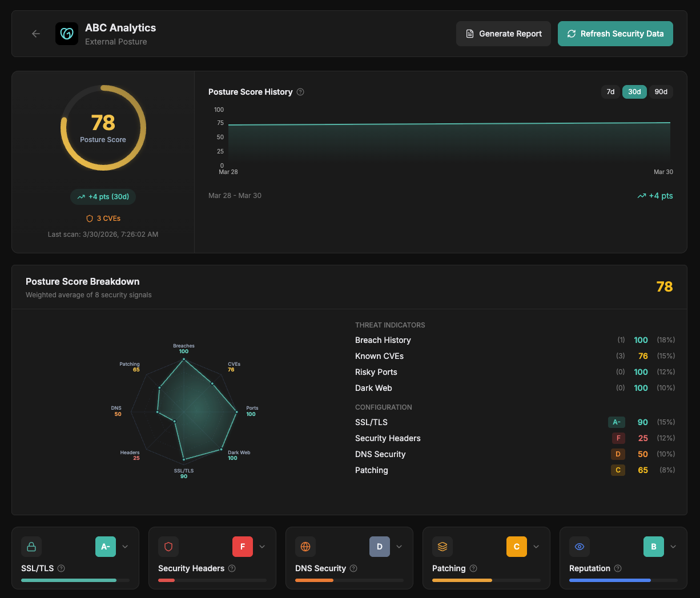Click the B grade badge on Reputation card
This screenshot has width=700, height=598.
654,547
